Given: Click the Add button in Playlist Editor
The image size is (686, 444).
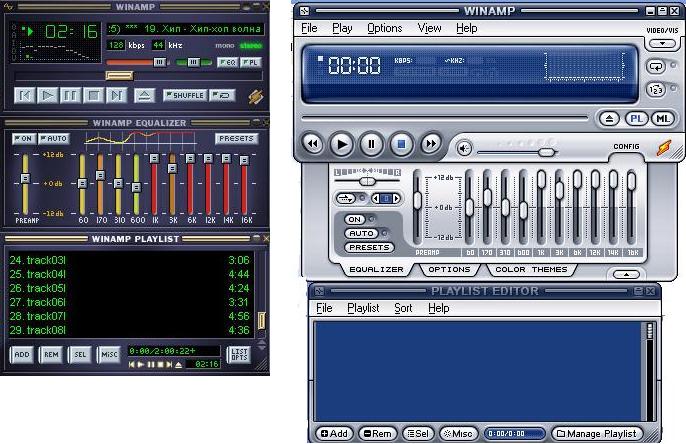Looking at the screenshot, I should pos(333,434).
